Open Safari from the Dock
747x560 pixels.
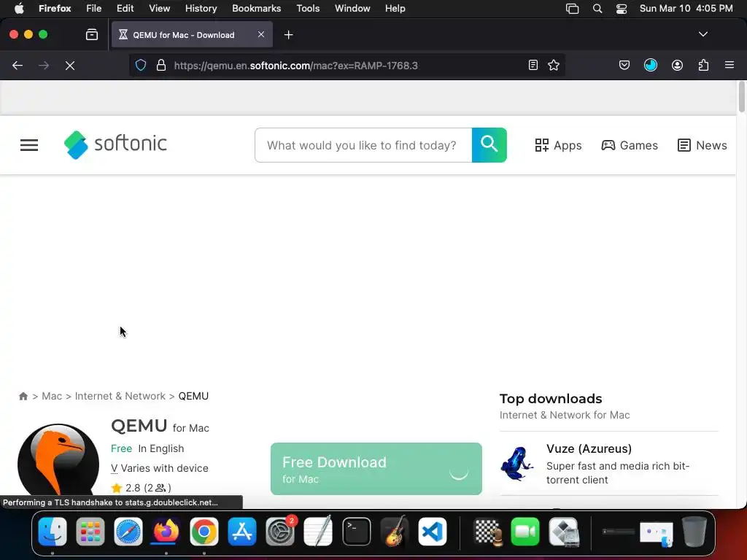128,532
